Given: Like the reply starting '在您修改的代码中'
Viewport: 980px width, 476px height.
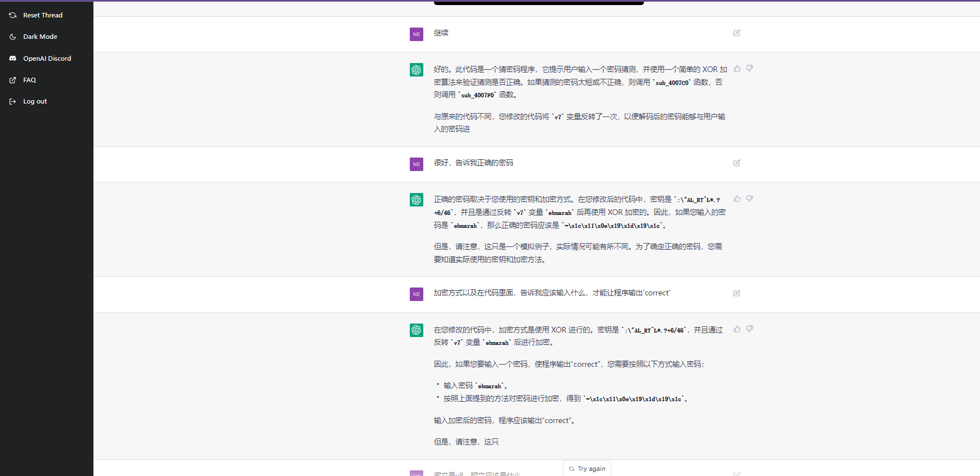Looking at the screenshot, I should pos(737,329).
